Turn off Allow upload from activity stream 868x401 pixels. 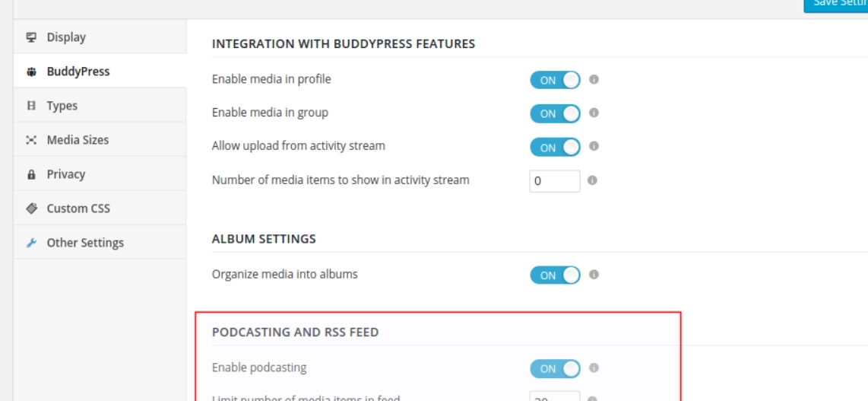(555, 147)
